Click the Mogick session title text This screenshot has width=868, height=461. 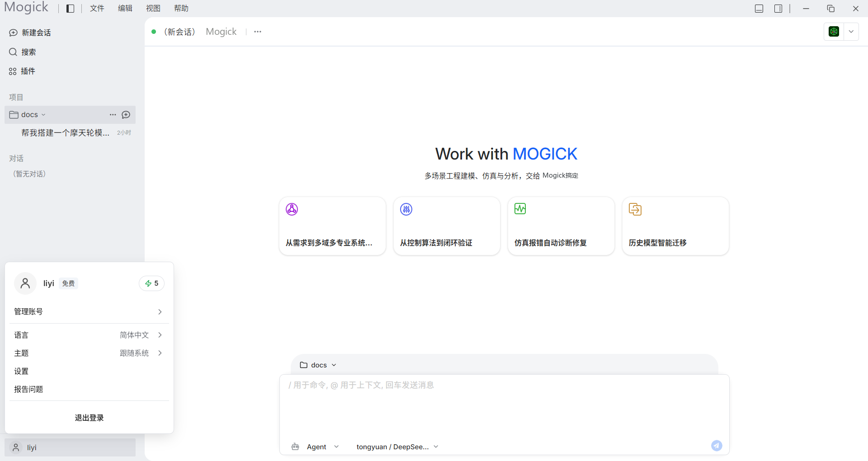click(x=221, y=32)
